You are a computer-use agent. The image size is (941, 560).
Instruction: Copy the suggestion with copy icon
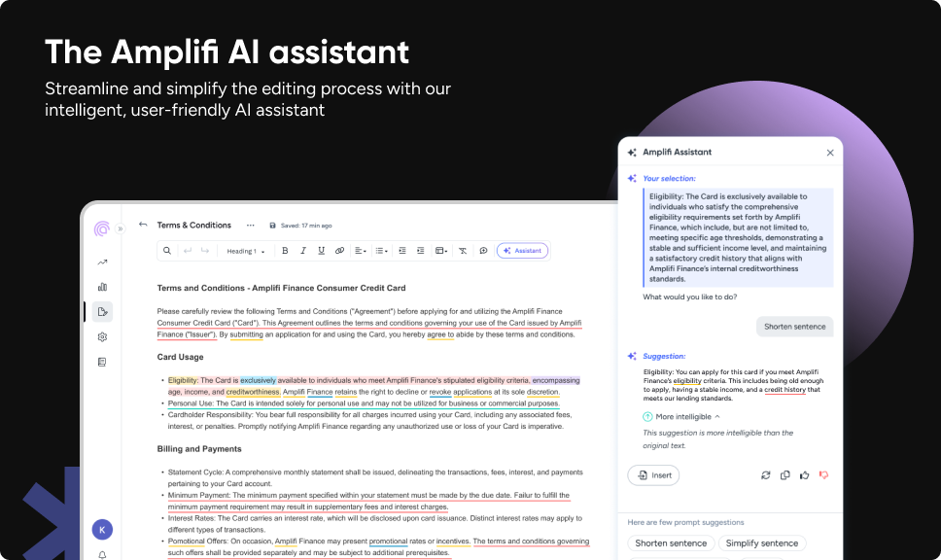tap(784, 475)
